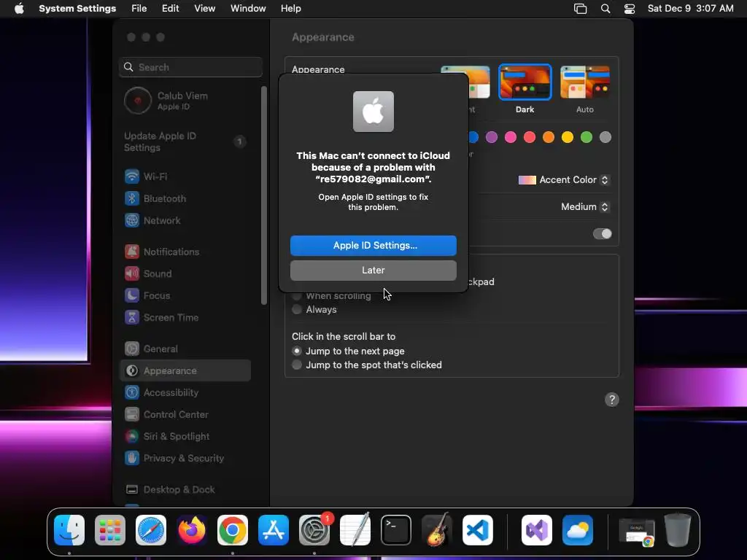Screen dimensions: 747x560
Task: Launch Firefox from the Dock
Action: click(x=192, y=530)
